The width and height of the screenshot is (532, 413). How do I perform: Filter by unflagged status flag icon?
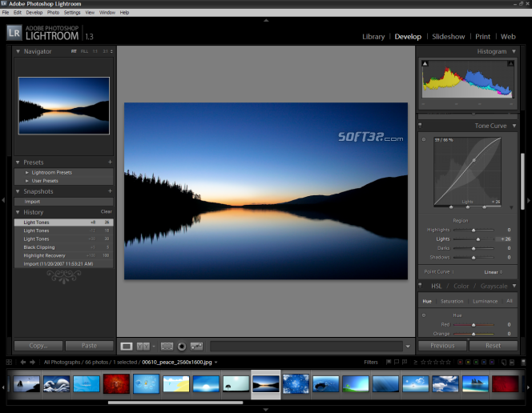(397, 363)
